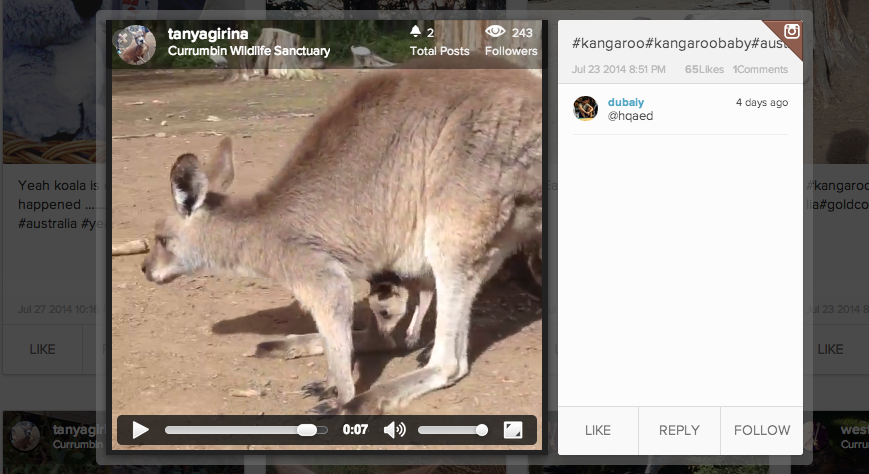Click LIKE on the background koala post
This screenshot has height=474, width=869.
coord(42,349)
